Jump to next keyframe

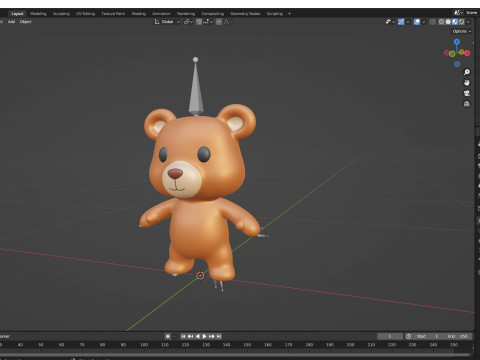pyautogui.click(x=212, y=336)
